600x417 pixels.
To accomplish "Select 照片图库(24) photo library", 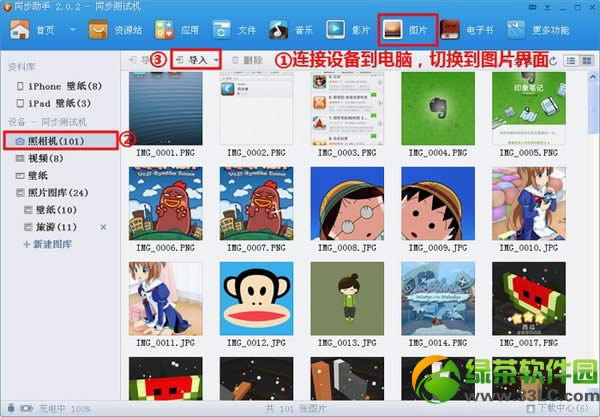I will click(52, 192).
